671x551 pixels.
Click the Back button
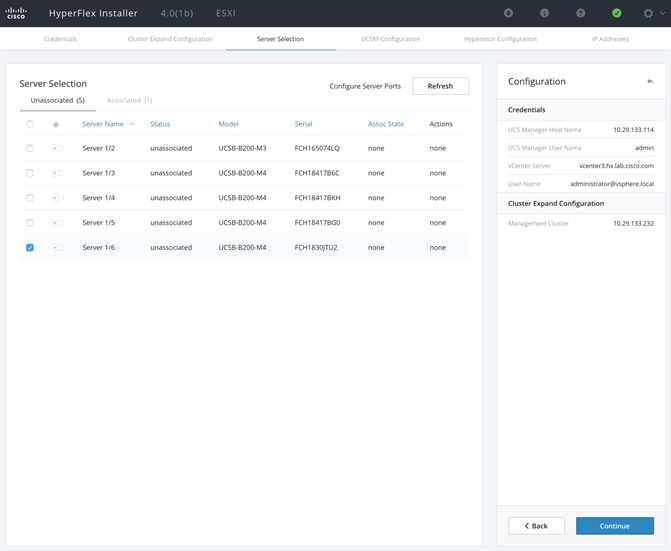[x=536, y=526]
